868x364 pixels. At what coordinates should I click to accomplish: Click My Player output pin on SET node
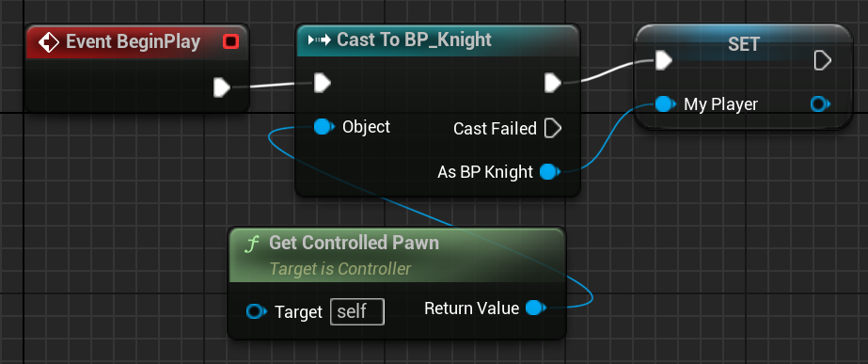point(820,103)
